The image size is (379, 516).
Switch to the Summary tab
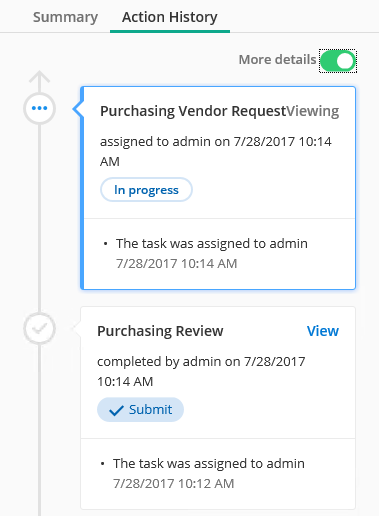point(65,17)
